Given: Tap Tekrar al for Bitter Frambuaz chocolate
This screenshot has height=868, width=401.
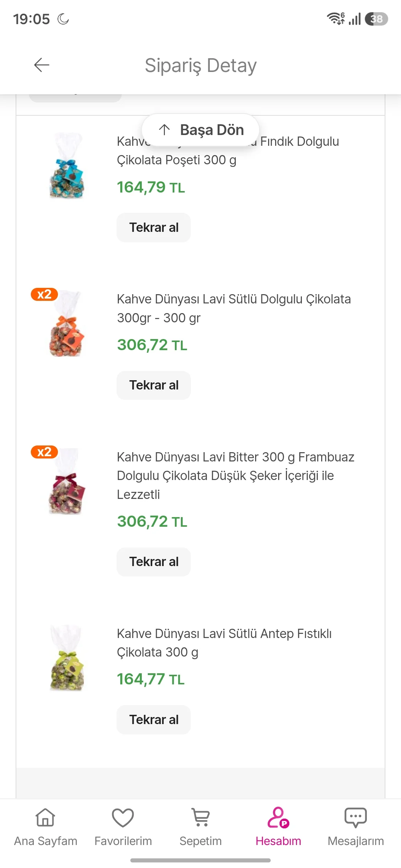Looking at the screenshot, I should pyautogui.click(x=154, y=562).
